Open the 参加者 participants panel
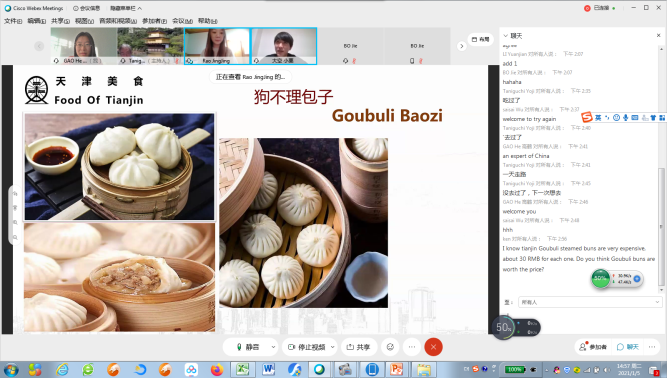 (x=593, y=347)
